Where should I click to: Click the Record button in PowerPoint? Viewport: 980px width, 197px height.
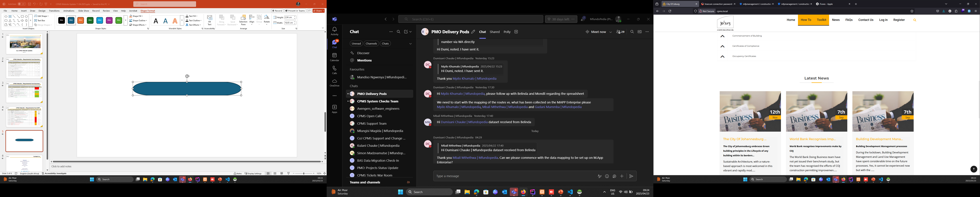click(x=277, y=11)
